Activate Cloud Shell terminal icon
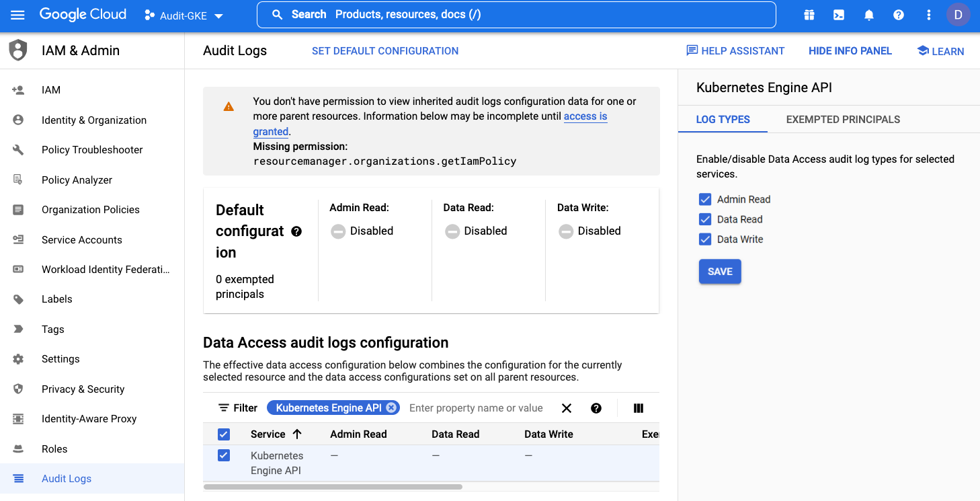This screenshot has height=501, width=980. pyautogui.click(x=839, y=15)
